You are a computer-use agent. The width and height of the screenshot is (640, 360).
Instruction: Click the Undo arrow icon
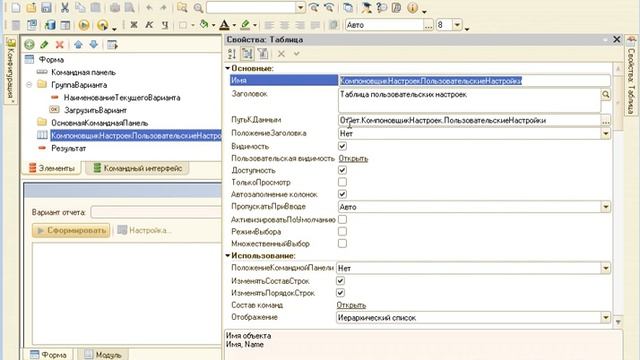pyautogui.click(x=149, y=7)
